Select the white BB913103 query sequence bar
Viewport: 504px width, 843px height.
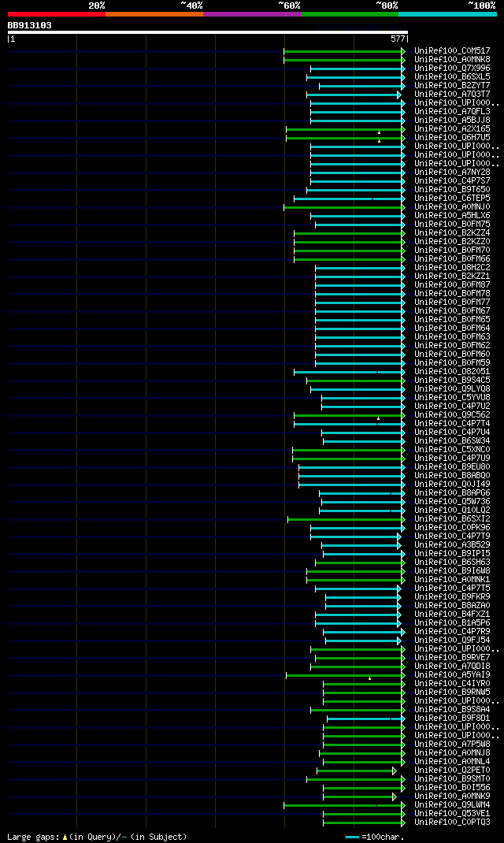(x=208, y=32)
